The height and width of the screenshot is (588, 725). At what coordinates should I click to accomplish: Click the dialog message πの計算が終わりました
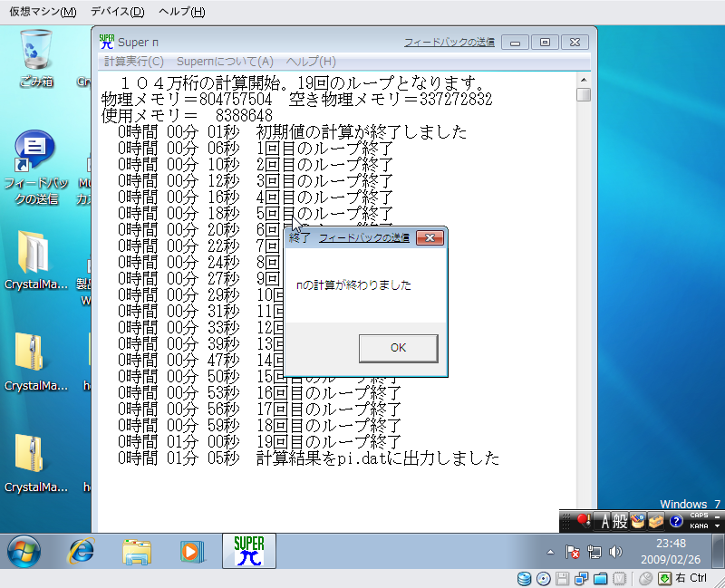[353, 285]
